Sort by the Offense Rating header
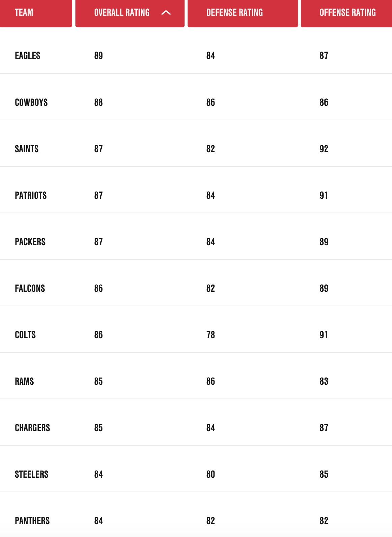This screenshot has height=537, width=392. [347, 13]
